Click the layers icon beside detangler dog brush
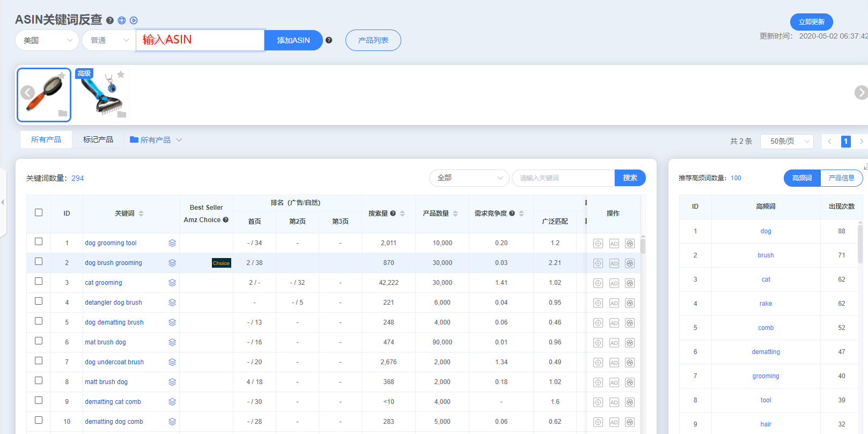 [x=172, y=303]
